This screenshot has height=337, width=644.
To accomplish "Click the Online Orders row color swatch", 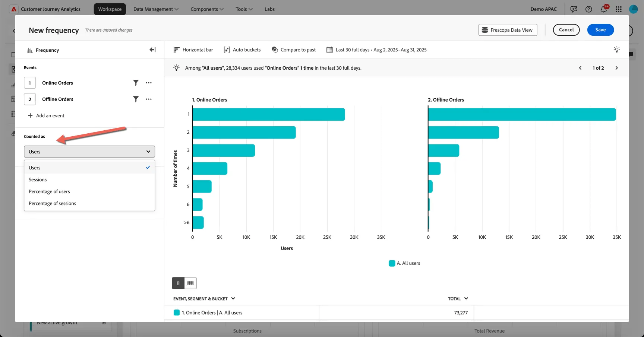I will click(x=177, y=312).
